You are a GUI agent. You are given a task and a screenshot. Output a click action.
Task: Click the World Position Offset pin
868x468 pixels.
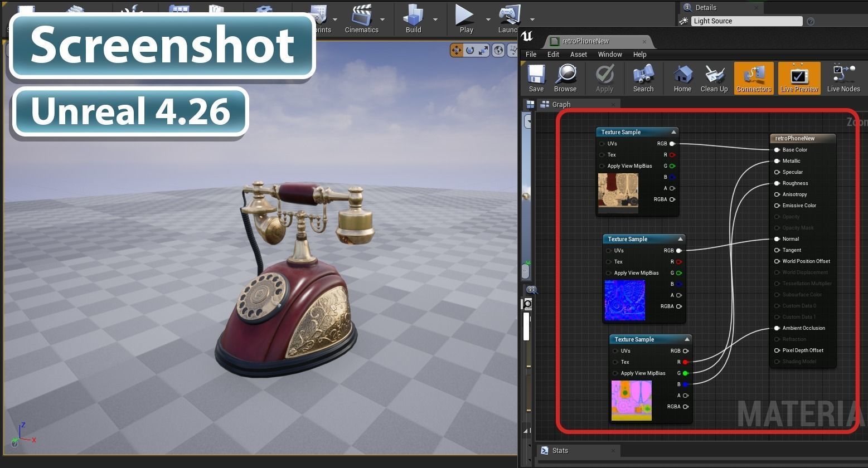click(777, 261)
